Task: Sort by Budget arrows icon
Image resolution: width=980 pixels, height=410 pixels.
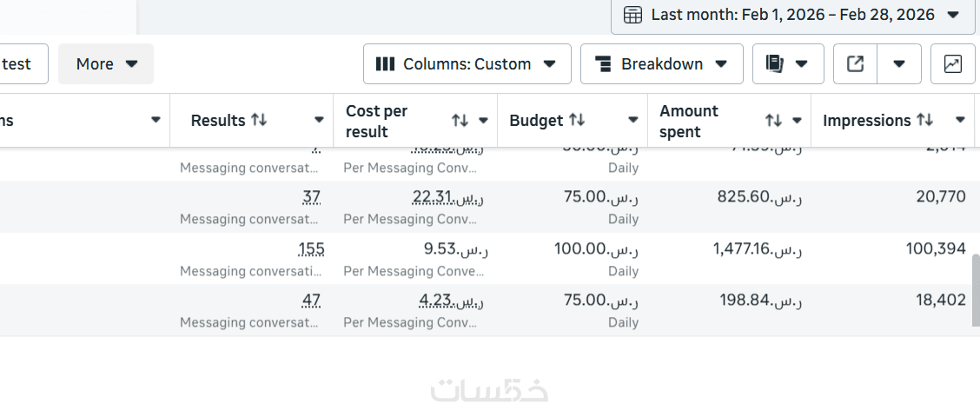Action: 577,120
